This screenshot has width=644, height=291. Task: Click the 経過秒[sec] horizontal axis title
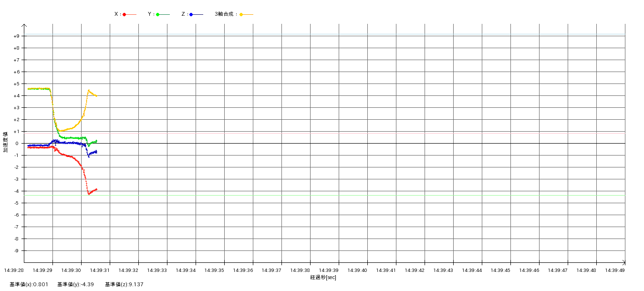pos(323,277)
